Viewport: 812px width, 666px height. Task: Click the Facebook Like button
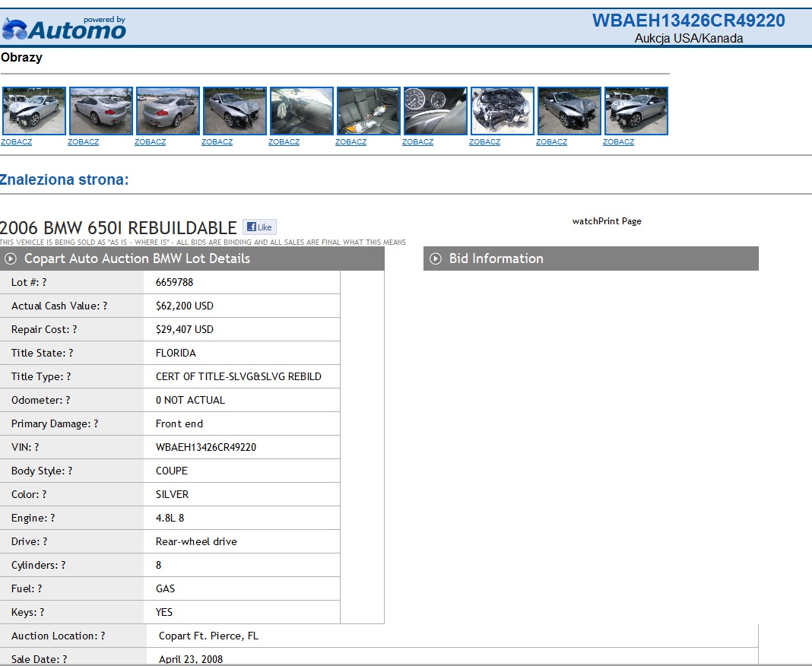(x=259, y=227)
